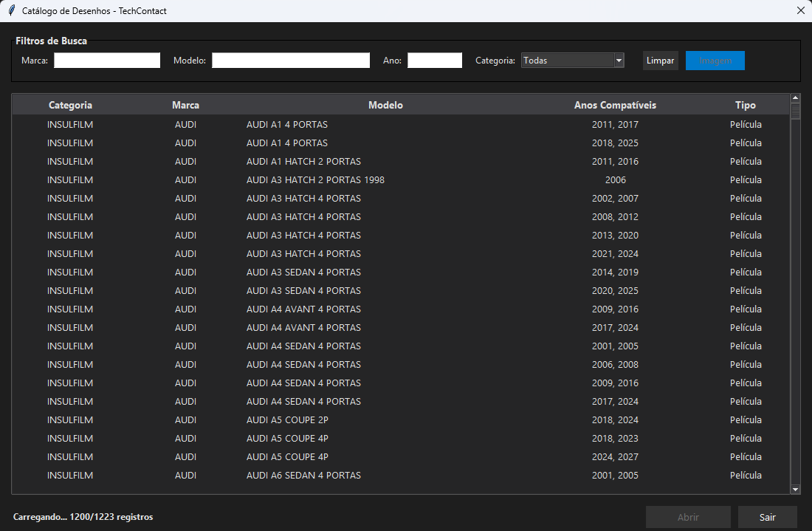Focus the Modelo filter field

[x=291, y=61]
